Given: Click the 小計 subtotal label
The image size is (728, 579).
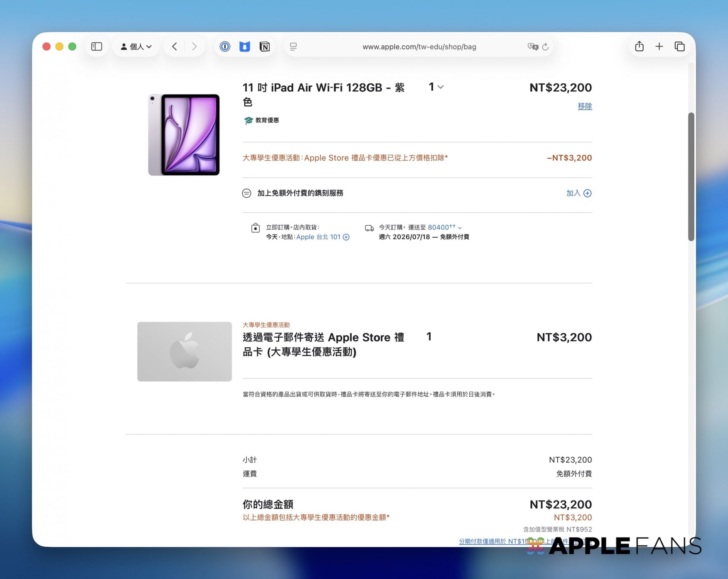Looking at the screenshot, I should click(x=250, y=460).
